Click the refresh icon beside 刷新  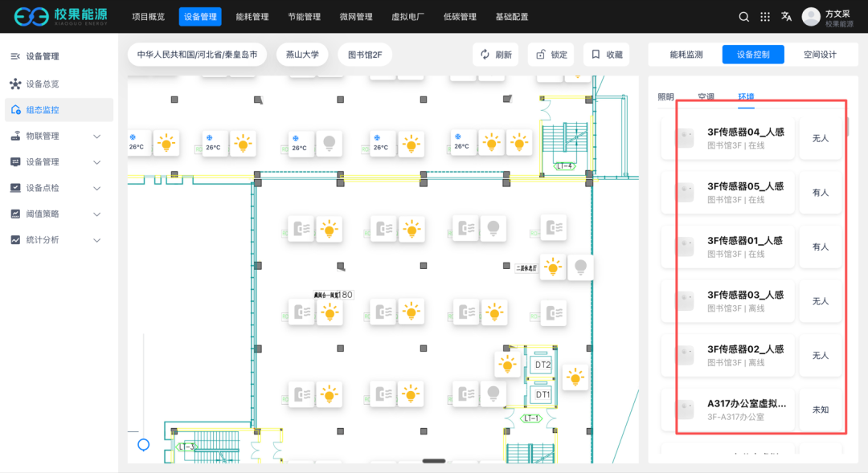point(485,55)
